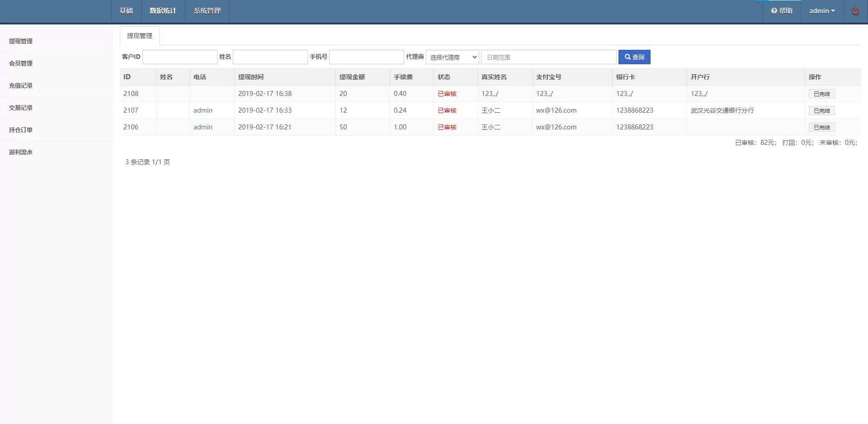Open the 帮助 help icon link
This screenshot has width=868, height=424.
[x=782, y=11]
